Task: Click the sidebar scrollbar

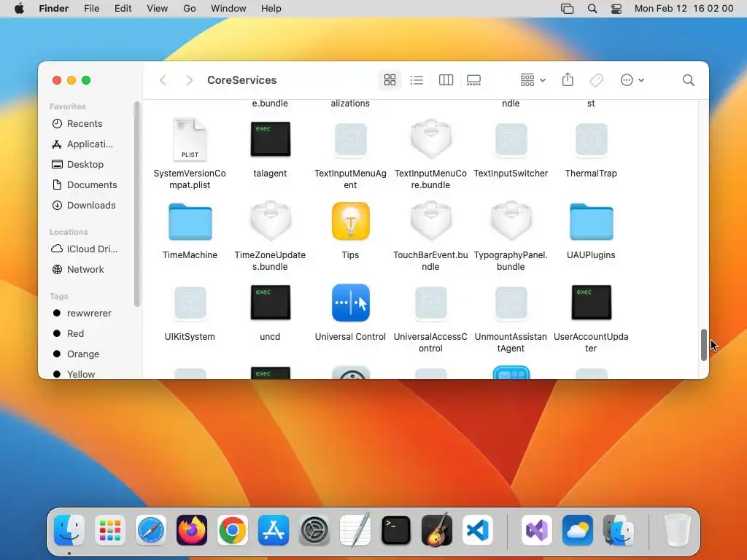Action: pos(137,204)
